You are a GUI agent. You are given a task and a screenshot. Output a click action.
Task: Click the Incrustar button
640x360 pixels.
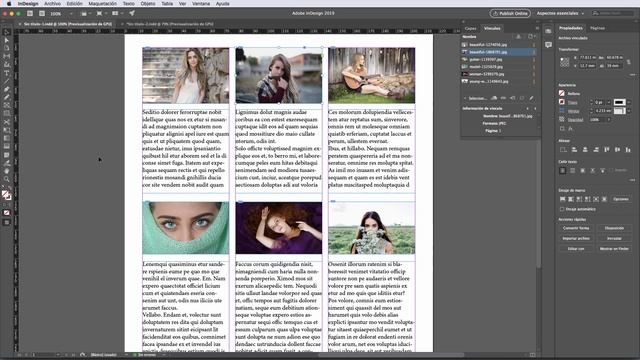coord(614,238)
